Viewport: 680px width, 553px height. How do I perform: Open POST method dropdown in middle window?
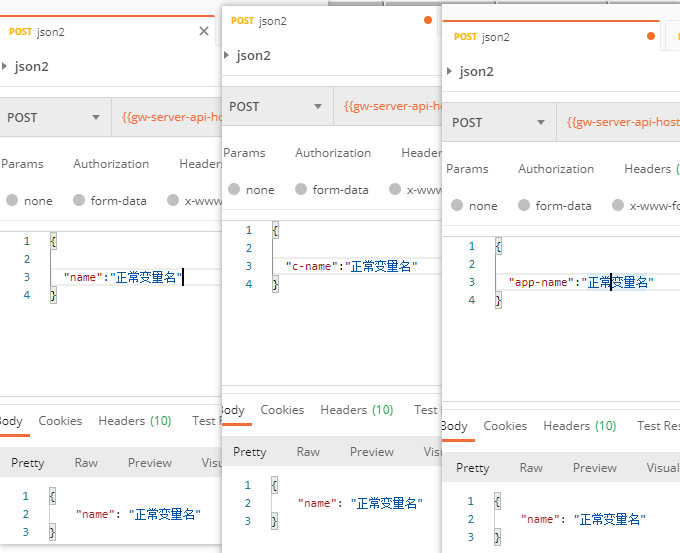[x=277, y=106]
